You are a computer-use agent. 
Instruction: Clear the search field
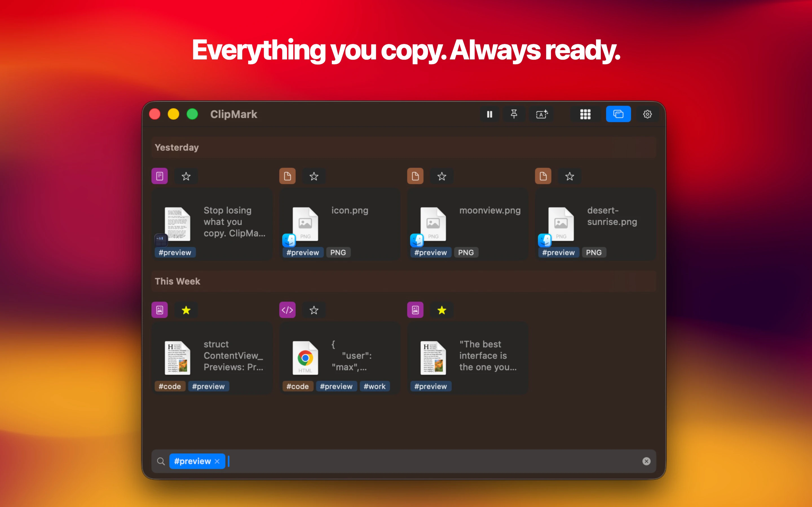coord(646,461)
